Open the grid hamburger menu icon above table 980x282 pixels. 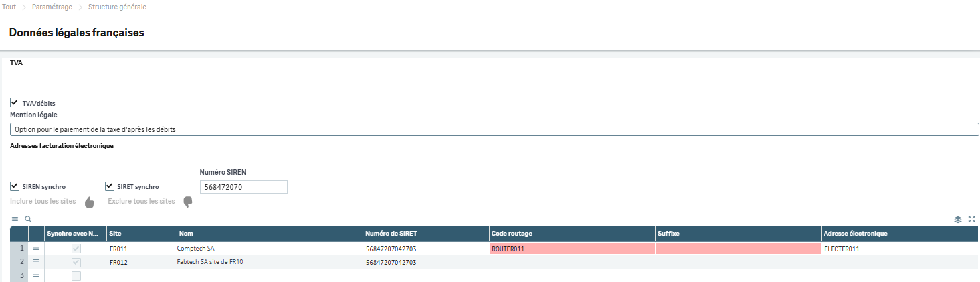click(15, 219)
